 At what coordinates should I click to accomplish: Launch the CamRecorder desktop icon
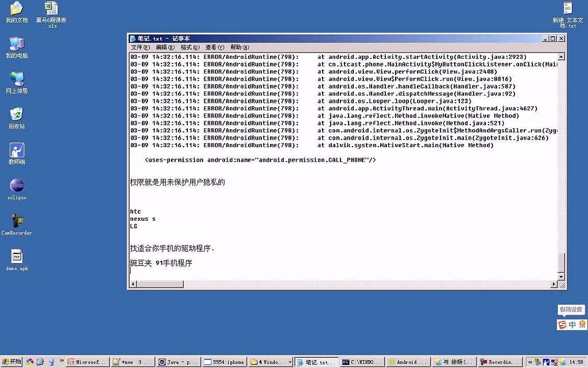(x=17, y=224)
